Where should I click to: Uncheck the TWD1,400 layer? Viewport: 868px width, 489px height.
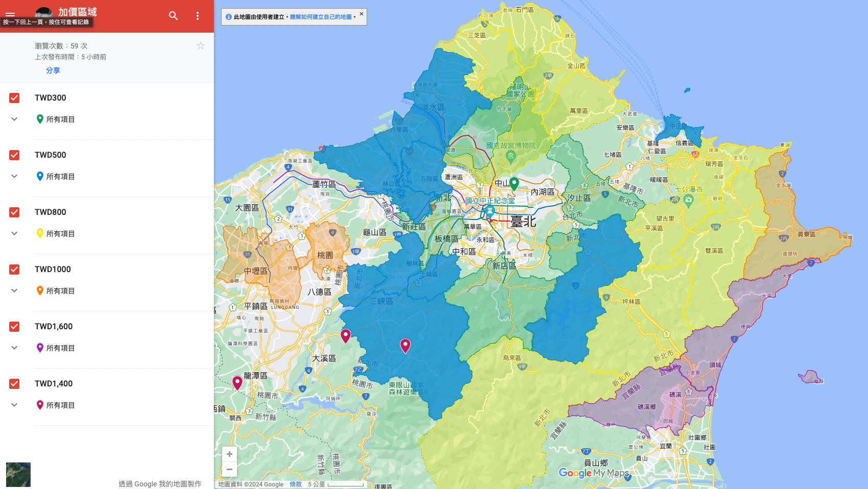[14, 384]
